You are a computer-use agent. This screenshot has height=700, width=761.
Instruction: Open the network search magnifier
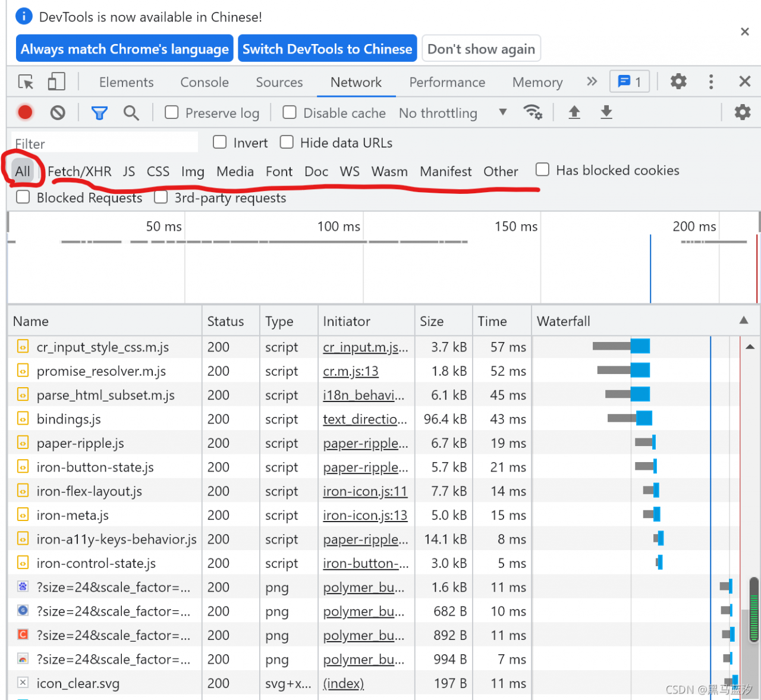pyautogui.click(x=131, y=112)
